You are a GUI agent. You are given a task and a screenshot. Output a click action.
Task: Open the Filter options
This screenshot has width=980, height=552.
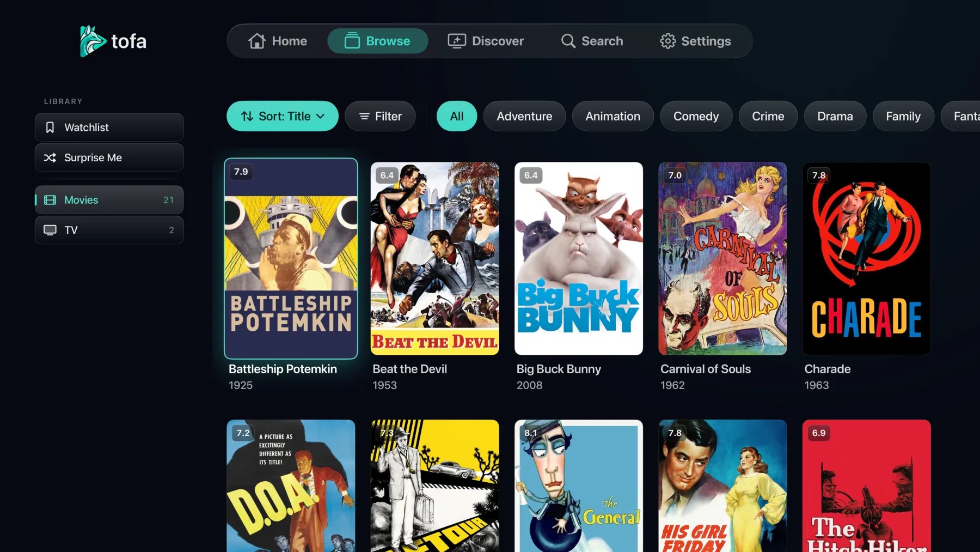[x=380, y=116]
